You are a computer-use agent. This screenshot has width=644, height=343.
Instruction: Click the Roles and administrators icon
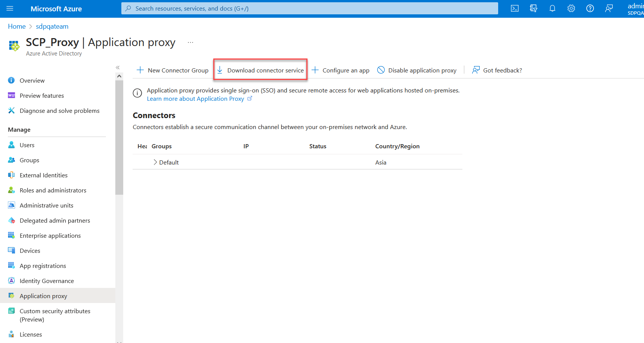(x=11, y=190)
